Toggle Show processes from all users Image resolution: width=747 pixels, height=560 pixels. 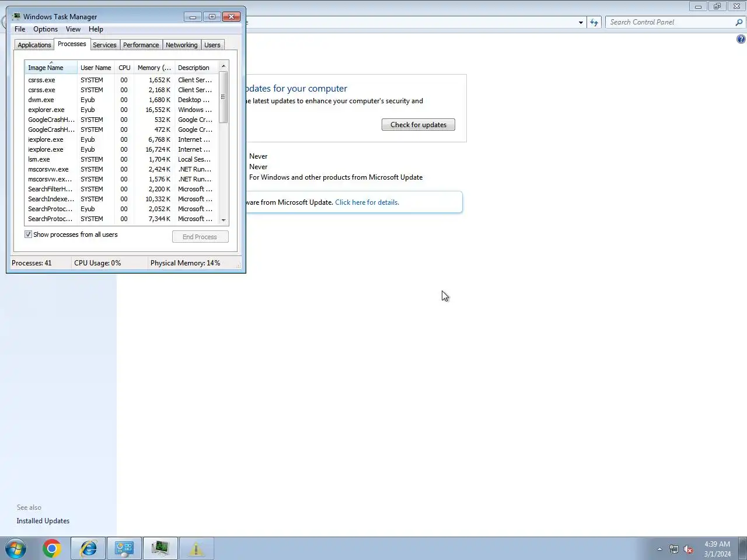coord(28,235)
